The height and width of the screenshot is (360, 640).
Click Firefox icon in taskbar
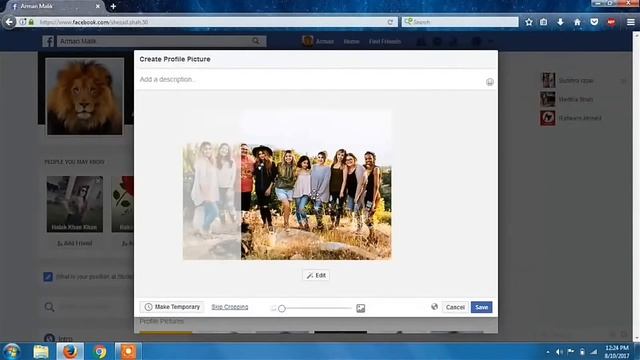pyautogui.click(x=70, y=351)
